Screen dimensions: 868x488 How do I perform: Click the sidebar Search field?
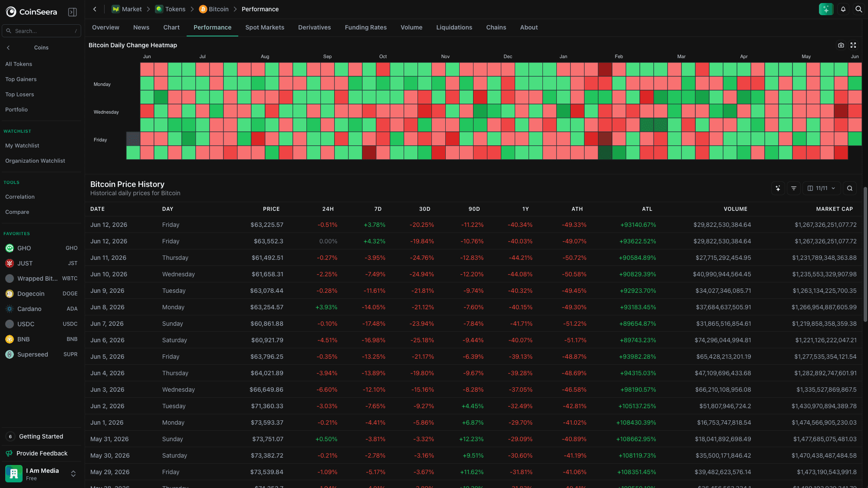pyautogui.click(x=41, y=31)
